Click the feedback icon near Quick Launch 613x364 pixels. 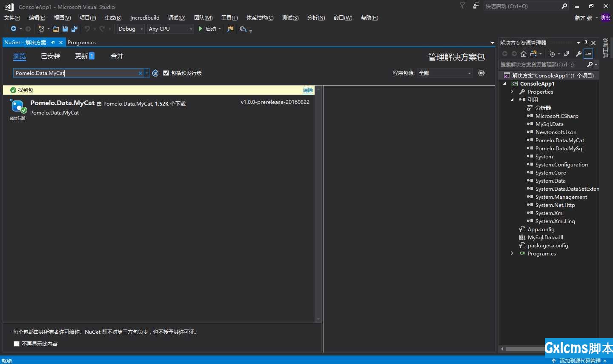coord(476,6)
